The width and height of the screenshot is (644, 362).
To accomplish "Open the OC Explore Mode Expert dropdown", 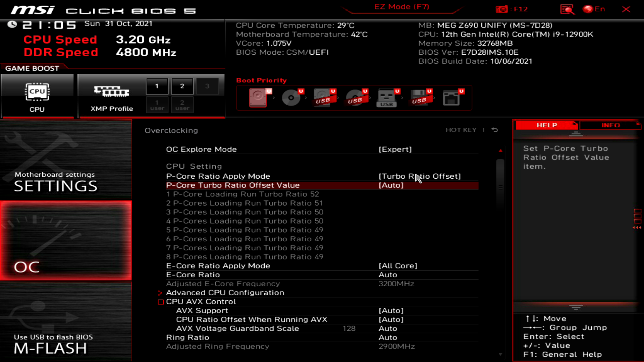I will (x=395, y=149).
